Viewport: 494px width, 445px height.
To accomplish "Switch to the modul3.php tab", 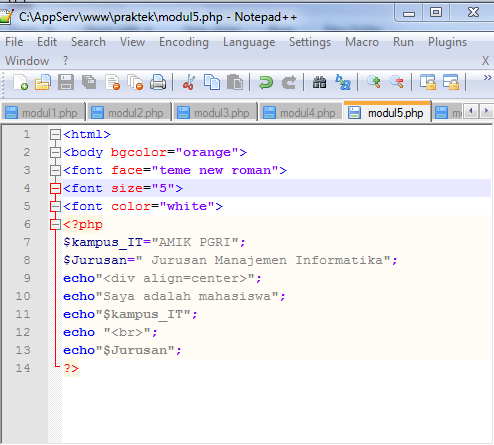I will click(215, 113).
